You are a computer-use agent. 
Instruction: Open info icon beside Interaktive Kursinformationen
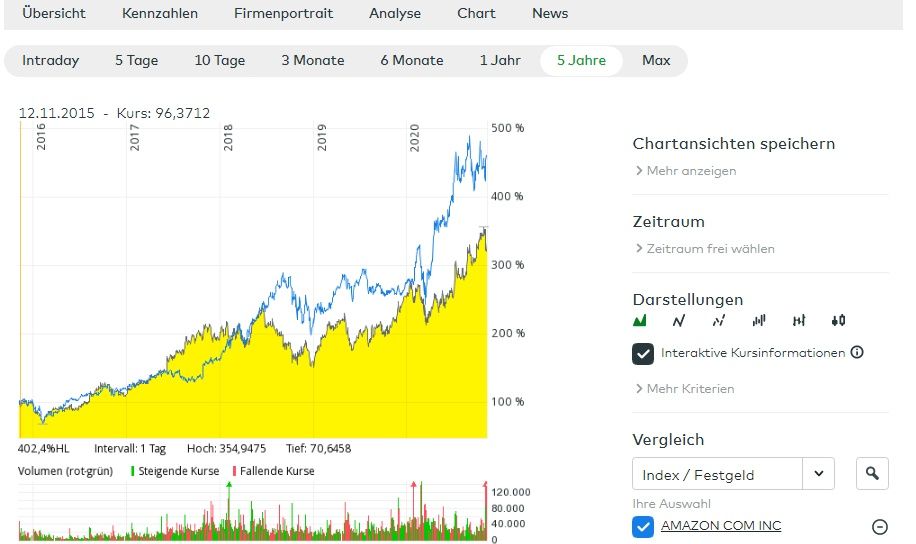point(857,352)
